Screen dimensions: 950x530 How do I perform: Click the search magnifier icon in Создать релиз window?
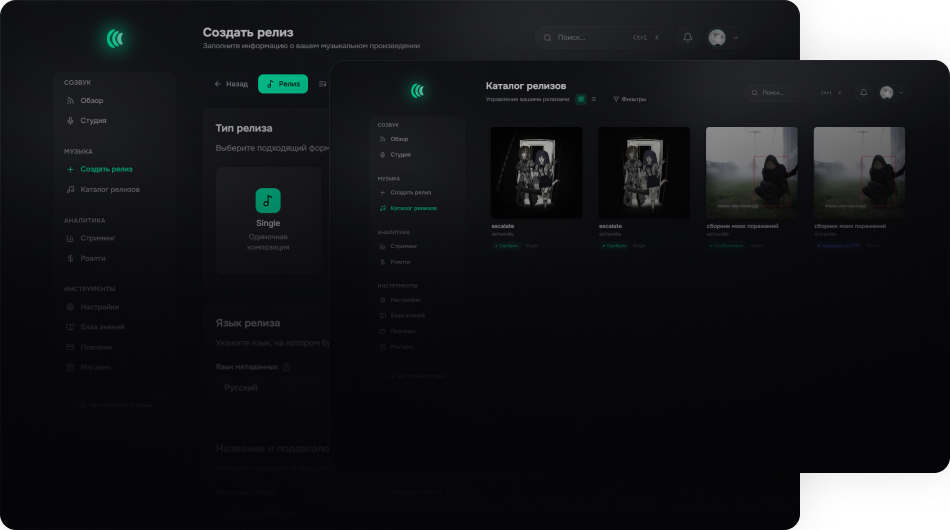(547, 38)
